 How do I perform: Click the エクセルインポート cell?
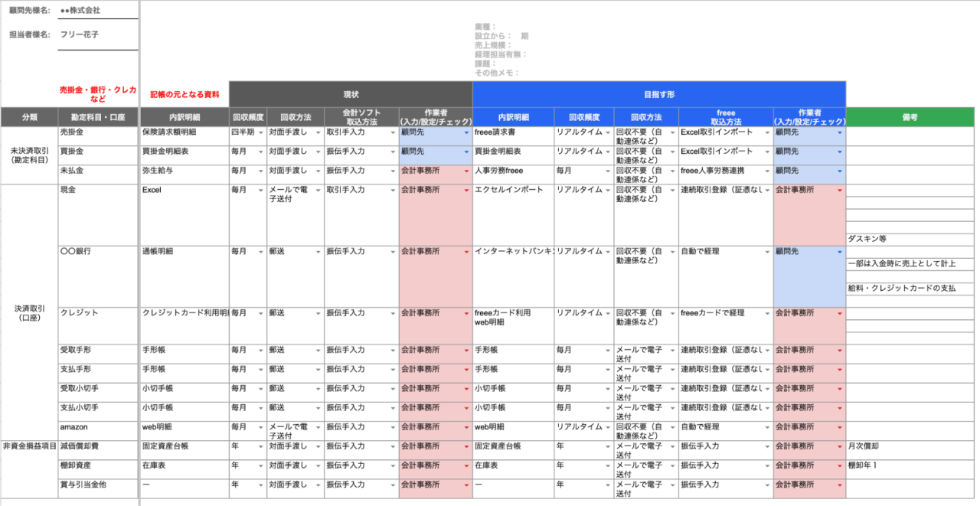512,215
